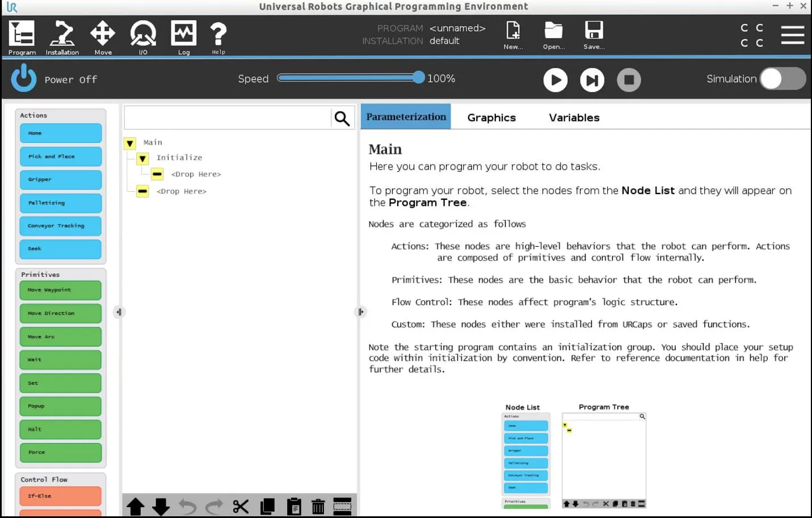Add a Gripper action node
Viewport: 812px width, 518px height.
click(x=61, y=180)
